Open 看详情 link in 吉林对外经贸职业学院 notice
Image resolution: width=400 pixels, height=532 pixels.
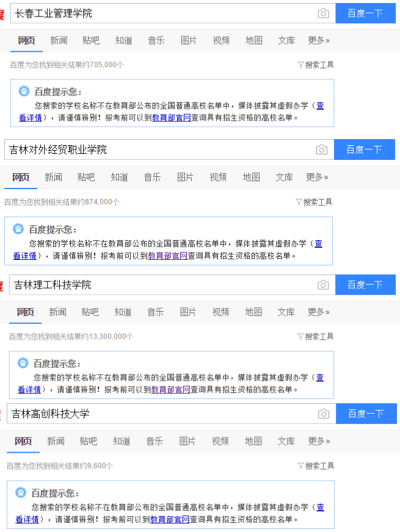[x=25, y=256]
